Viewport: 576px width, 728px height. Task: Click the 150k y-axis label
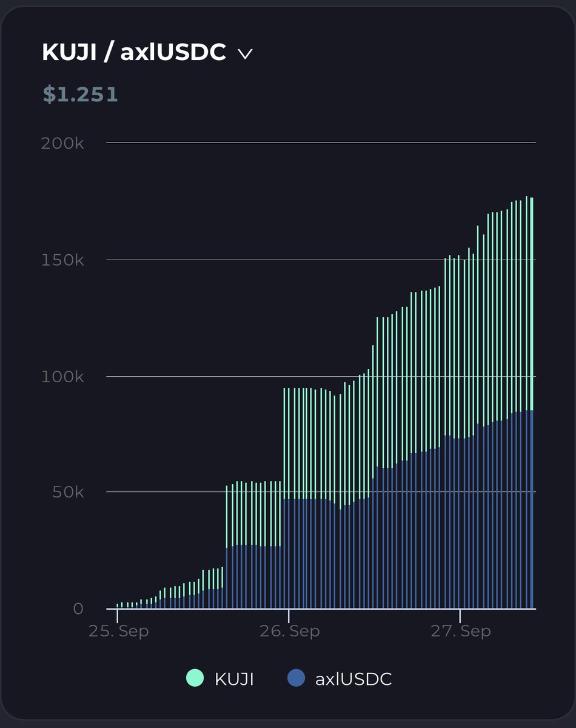point(62,260)
